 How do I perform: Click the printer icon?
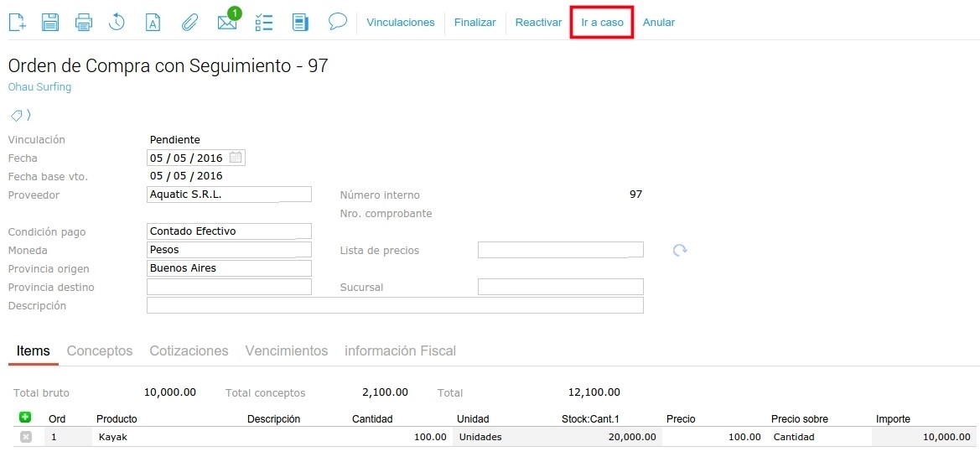click(84, 23)
